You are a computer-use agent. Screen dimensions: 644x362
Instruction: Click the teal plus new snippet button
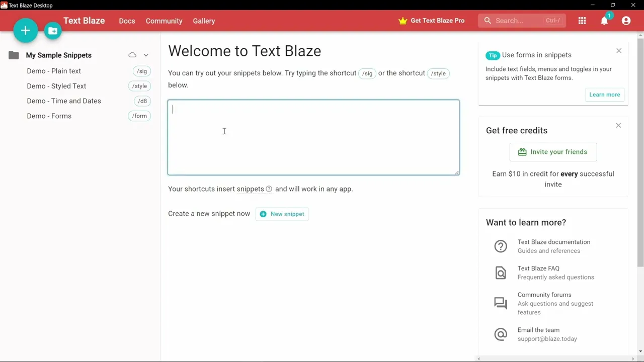26,31
